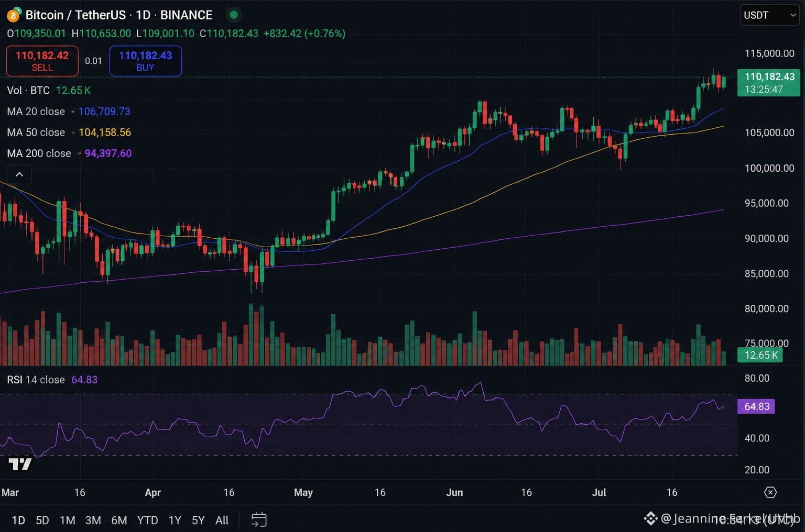The height and width of the screenshot is (532, 805).
Task: Select the 1D time range
Action: tap(18, 520)
